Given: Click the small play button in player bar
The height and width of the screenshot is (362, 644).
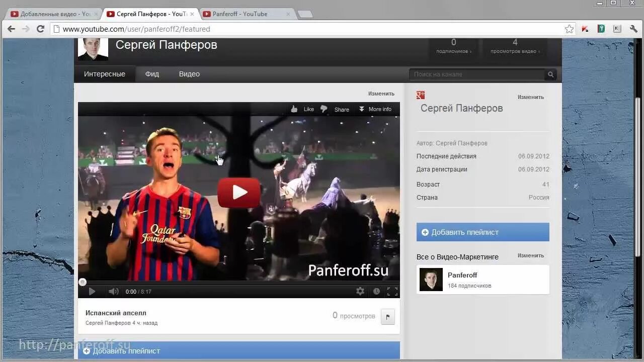Looking at the screenshot, I should click(x=92, y=291).
